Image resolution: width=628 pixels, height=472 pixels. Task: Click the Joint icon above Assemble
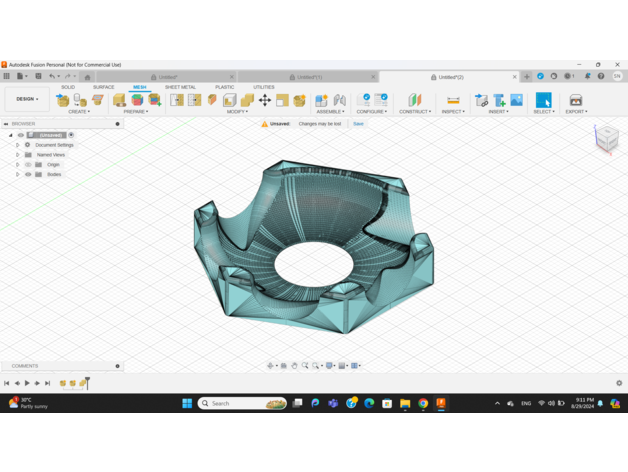(339, 100)
